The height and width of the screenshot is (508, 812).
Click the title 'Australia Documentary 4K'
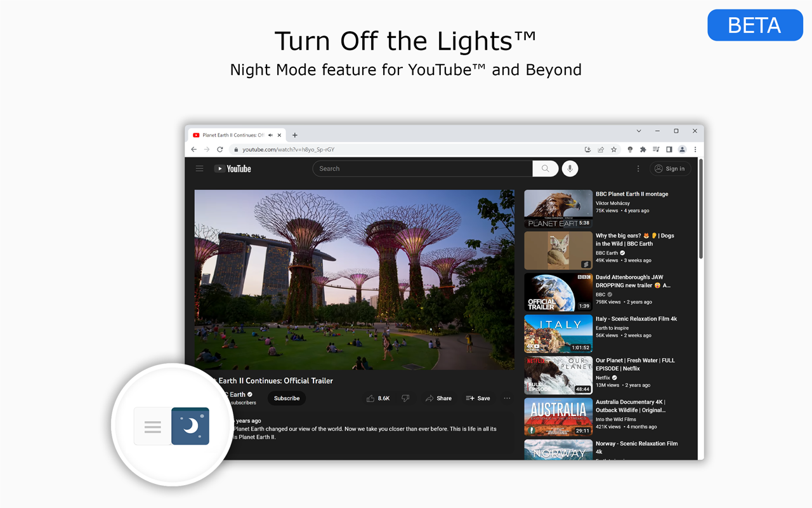point(631,402)
